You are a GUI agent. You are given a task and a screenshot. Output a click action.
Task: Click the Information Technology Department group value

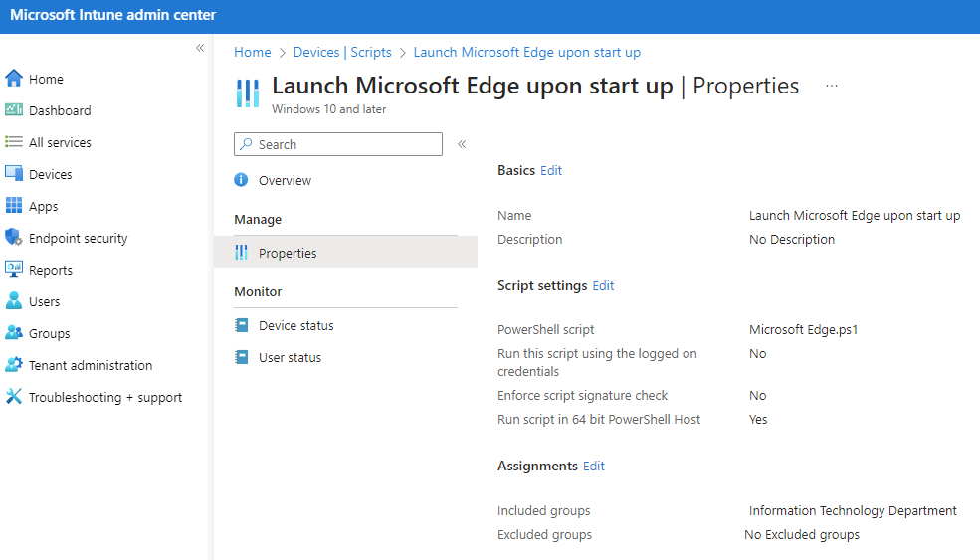click(853, 510)
